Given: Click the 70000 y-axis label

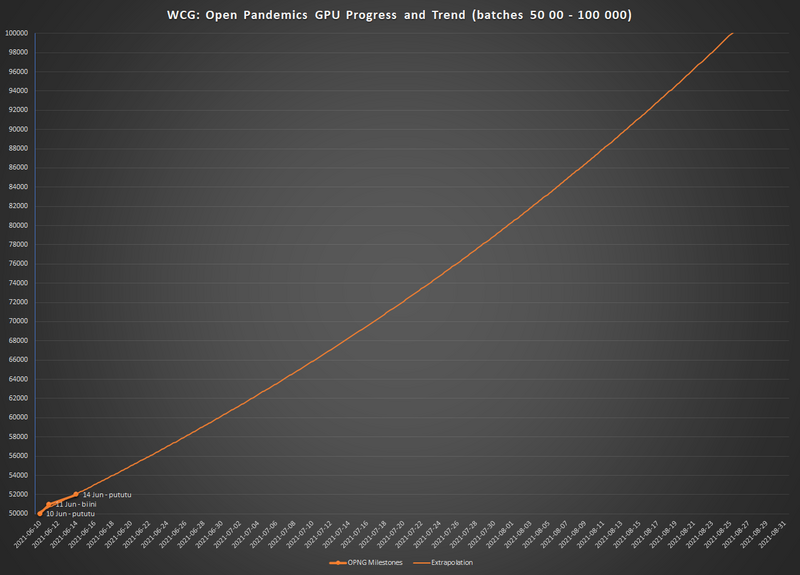Looking at the screenshot, I should tap(18, 321).
